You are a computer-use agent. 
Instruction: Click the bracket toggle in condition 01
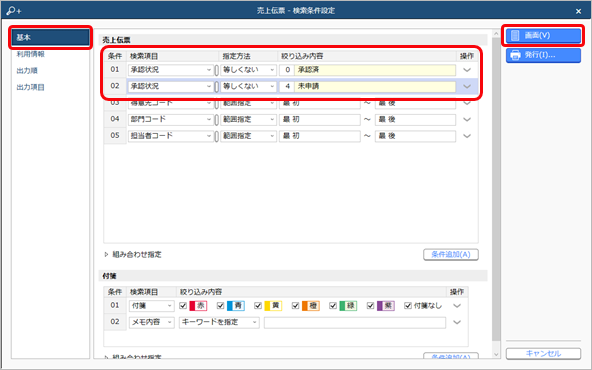(x=216, y=70)
